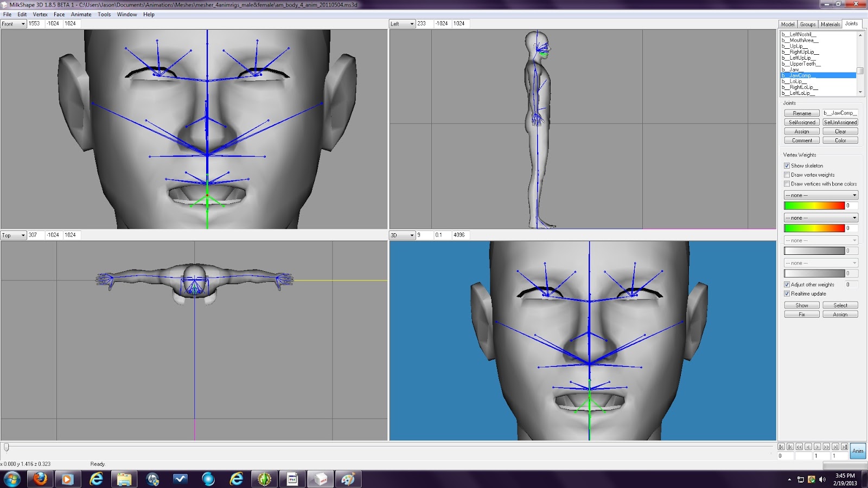The width and height of the screenshot is (868, 488).
Task: Toggle the Show skeleton checkbox
Action: pos(787,165)
